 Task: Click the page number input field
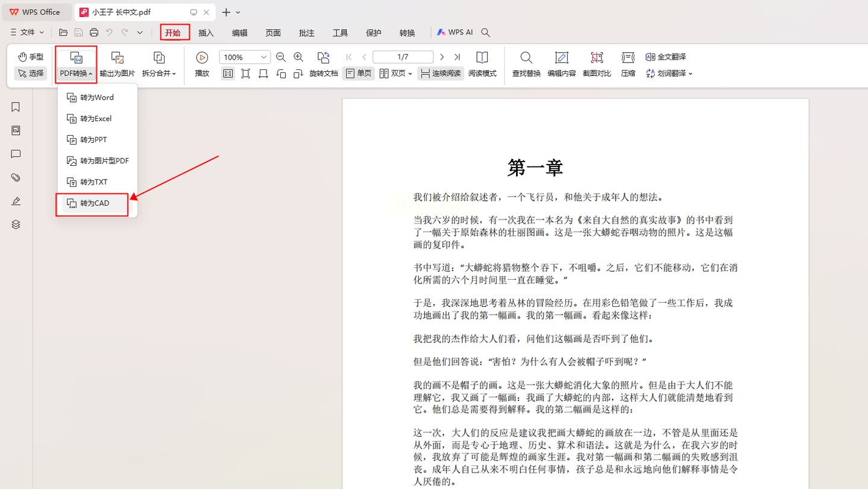[x=403, y=57]
